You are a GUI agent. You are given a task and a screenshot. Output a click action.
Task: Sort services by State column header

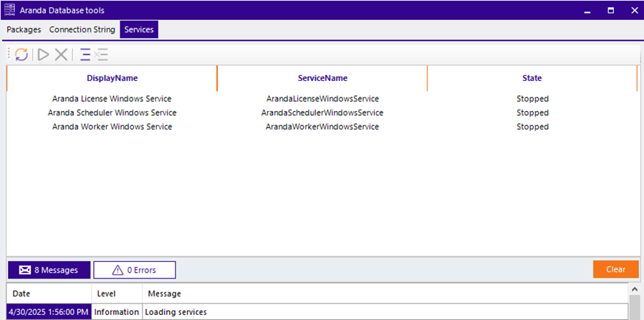coord(532,78)
